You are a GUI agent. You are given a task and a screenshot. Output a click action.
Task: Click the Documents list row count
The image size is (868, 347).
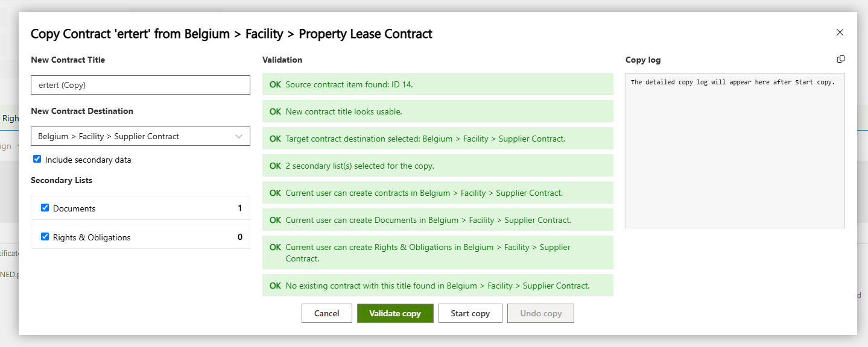(x=240, y=208)
